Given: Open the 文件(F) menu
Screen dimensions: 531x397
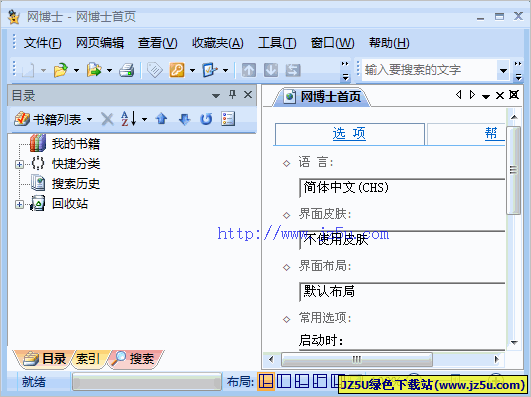Looking at the screenshot, I should click(42, 43).
